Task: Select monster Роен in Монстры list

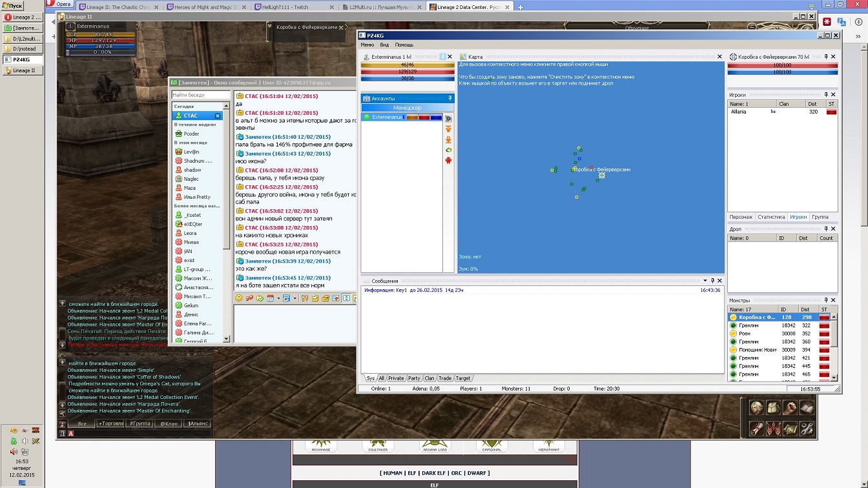Action: pyautogui.click(x=778, y=334)
